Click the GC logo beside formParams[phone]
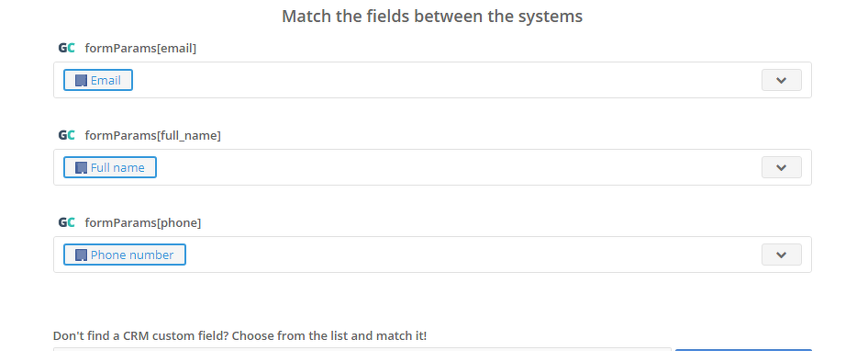This screenshot has height=351, width=868. [x=66, y=222]
